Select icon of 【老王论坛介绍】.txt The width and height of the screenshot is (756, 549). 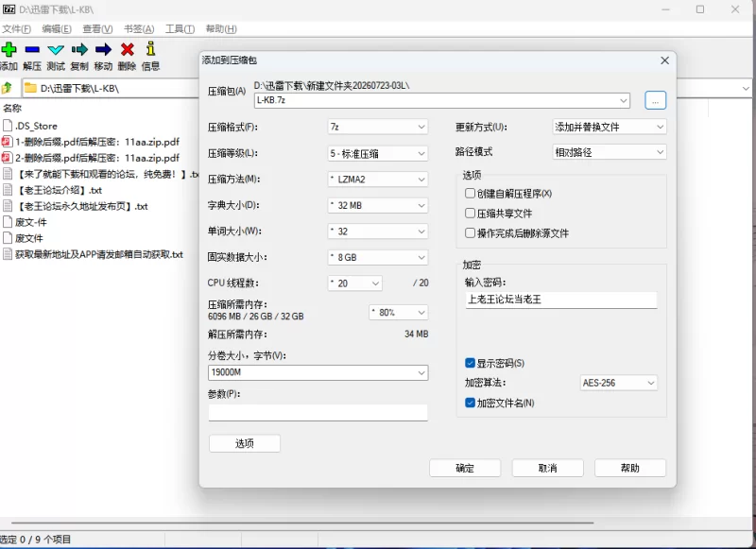8,190
